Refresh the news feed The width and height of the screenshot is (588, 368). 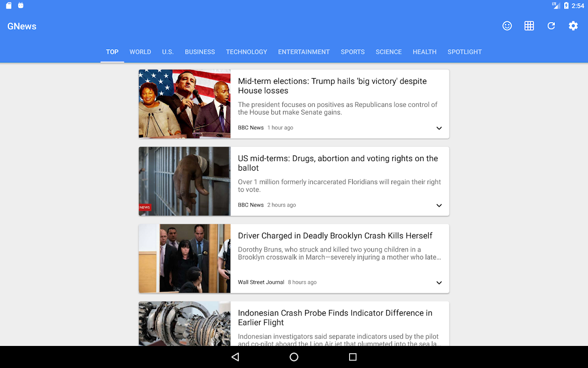click(x=551, y=26)
